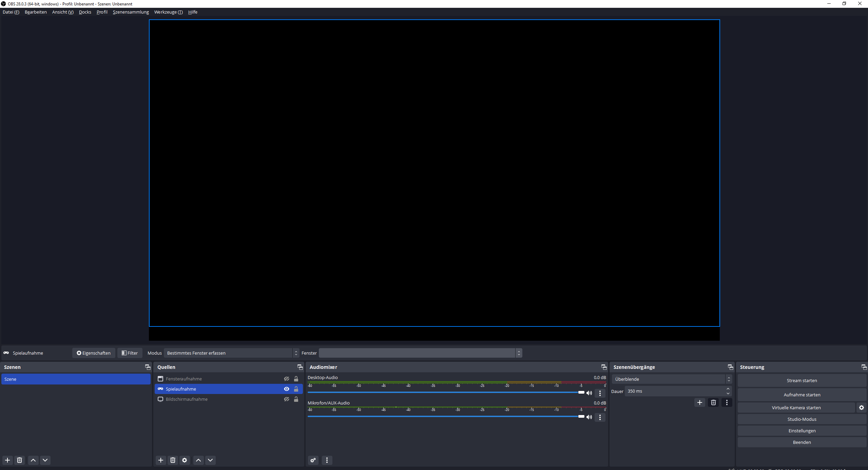
Task: Open the Szenensammlung menu
Action: pos(131,12)
